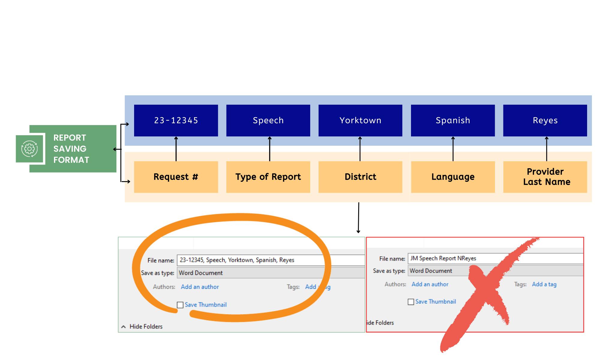Click Add an author in left dialog

point(200,287)
